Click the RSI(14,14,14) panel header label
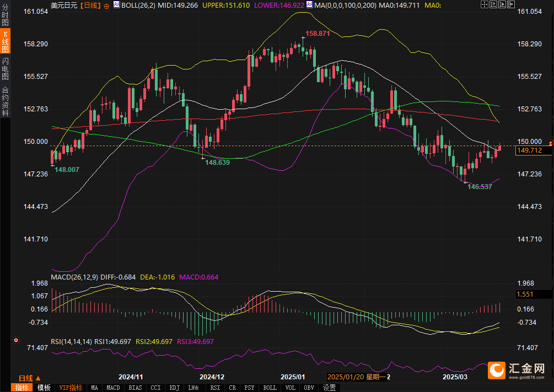The width and height of the screenshot is (554, 392). 71,342
